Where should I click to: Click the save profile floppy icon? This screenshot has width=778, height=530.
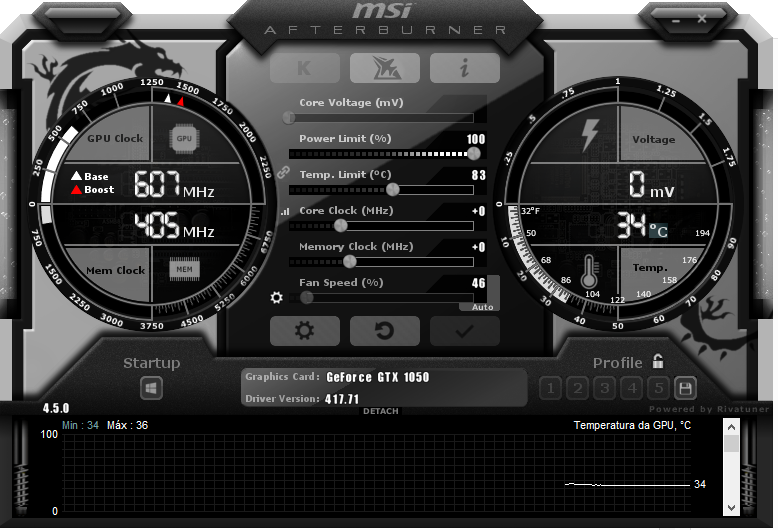pos(685,388)
